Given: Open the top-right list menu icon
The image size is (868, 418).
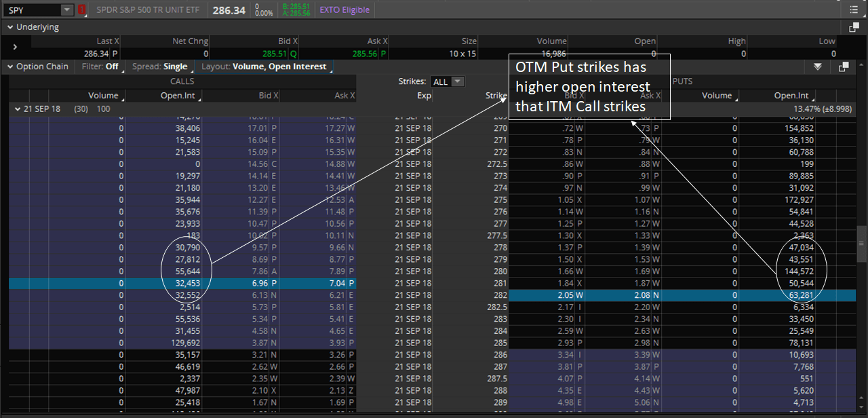Looking at the screenshot, I should click(x=853, y=10).
